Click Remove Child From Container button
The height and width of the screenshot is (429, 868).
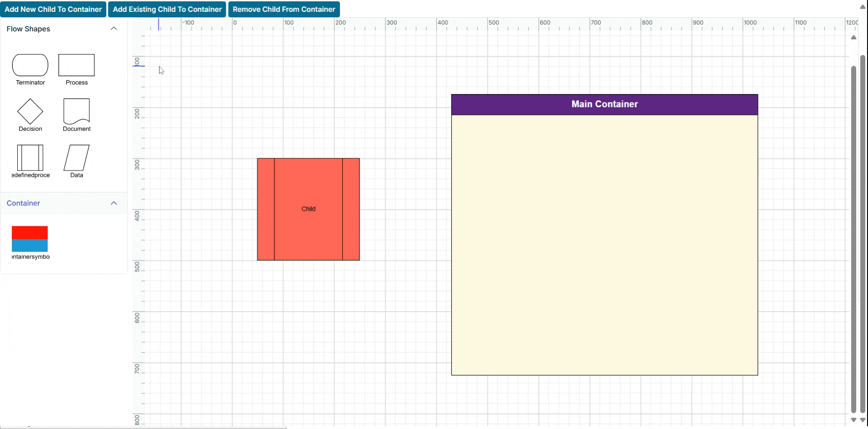pyautogui.click(x=284, y=9)
